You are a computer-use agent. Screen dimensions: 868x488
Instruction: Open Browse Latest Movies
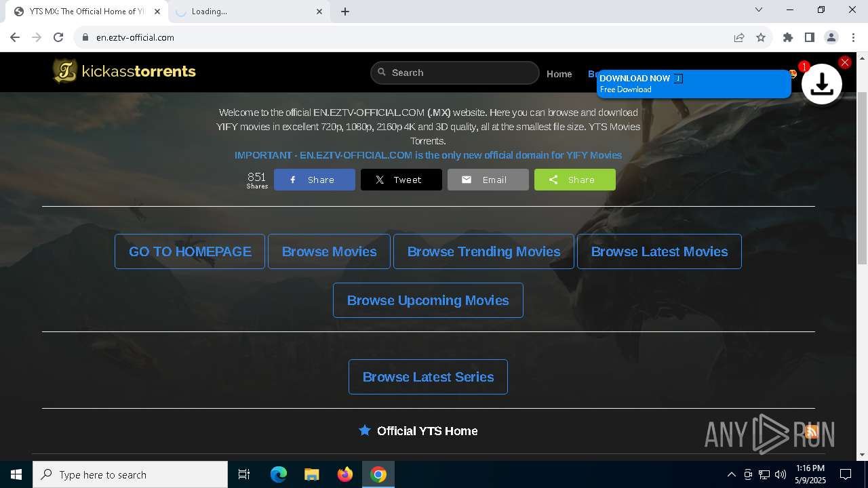(659, 251)
